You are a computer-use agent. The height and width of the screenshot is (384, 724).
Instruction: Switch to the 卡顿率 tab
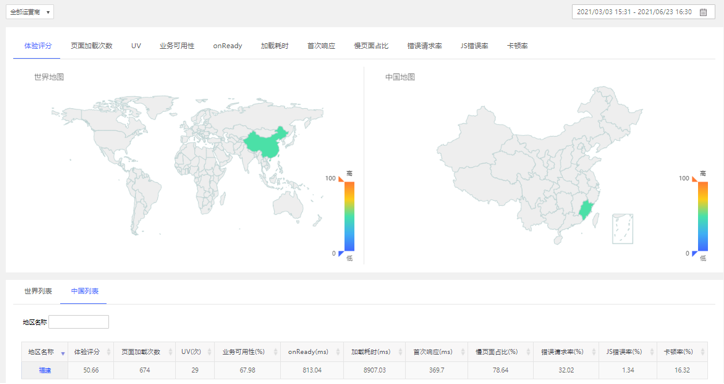coord(517,46)
